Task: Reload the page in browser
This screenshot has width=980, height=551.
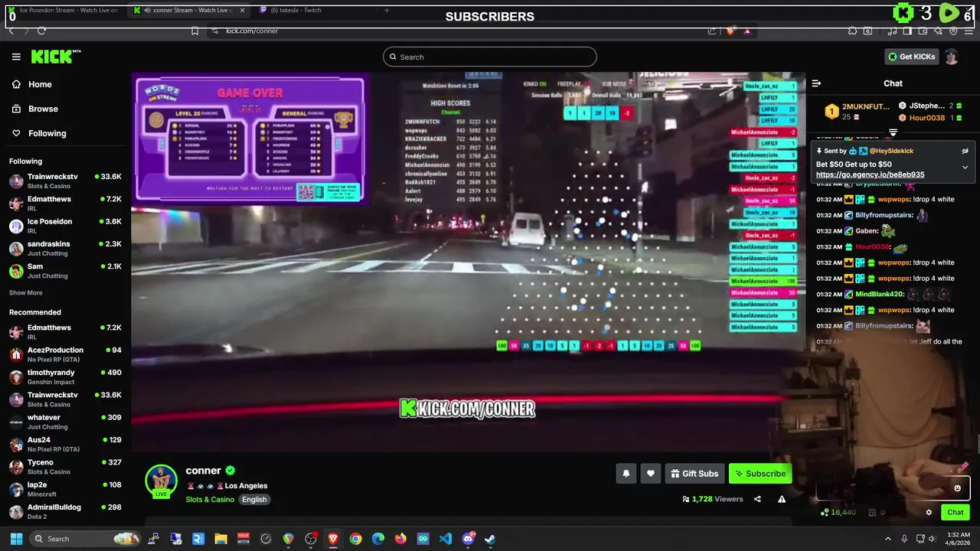Action: click(x=41, y=31)
